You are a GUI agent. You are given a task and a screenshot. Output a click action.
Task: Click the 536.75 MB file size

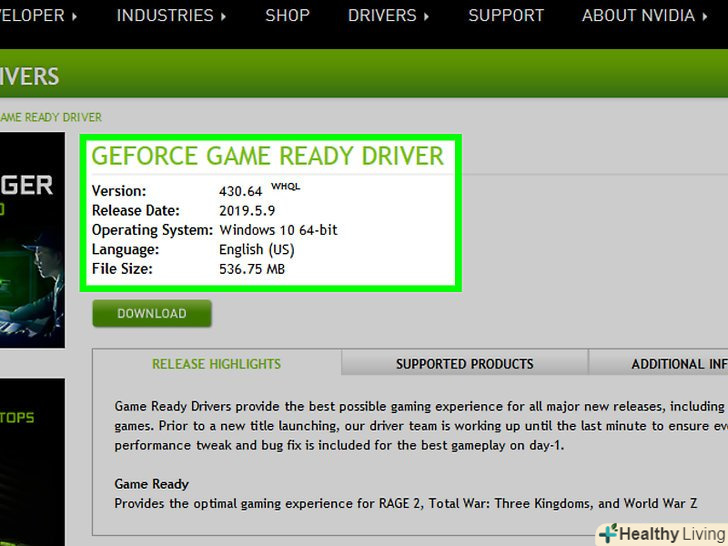(x=252, y=269)
